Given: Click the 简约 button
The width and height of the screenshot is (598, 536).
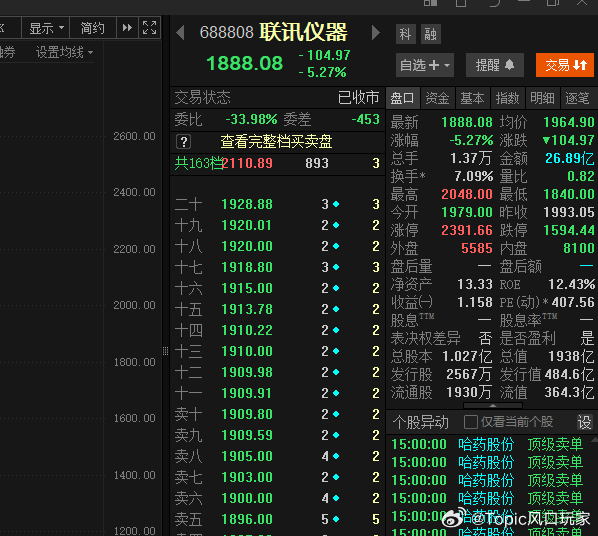Looking at the screenshot, I should [x=92, y=28].
